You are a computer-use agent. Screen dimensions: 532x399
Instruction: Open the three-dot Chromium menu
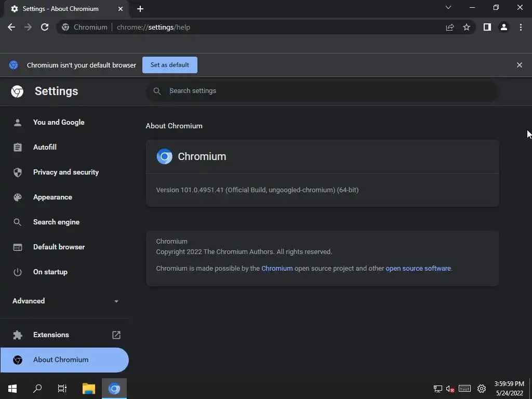(x=521, y=27)
